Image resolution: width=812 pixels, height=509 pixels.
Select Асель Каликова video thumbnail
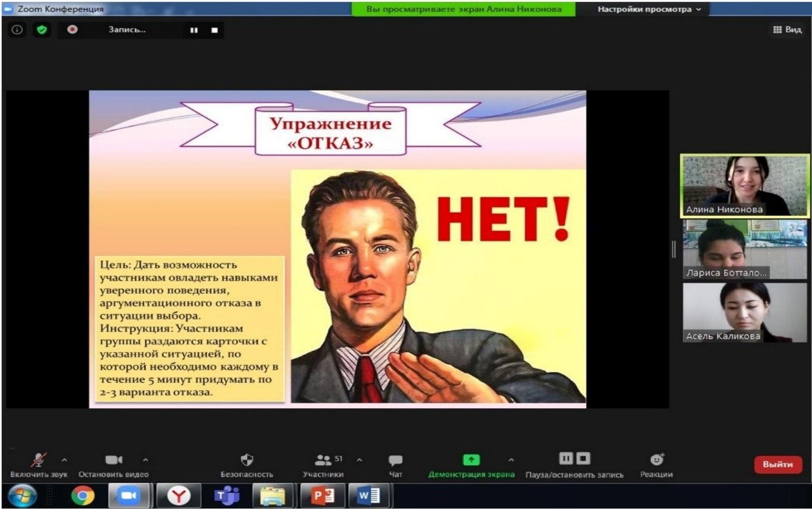[745, 313]
